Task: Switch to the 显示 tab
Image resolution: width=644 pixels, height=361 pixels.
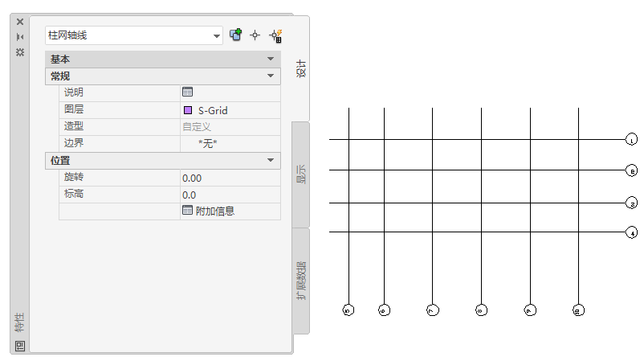Action: click(x=301, y=174)
